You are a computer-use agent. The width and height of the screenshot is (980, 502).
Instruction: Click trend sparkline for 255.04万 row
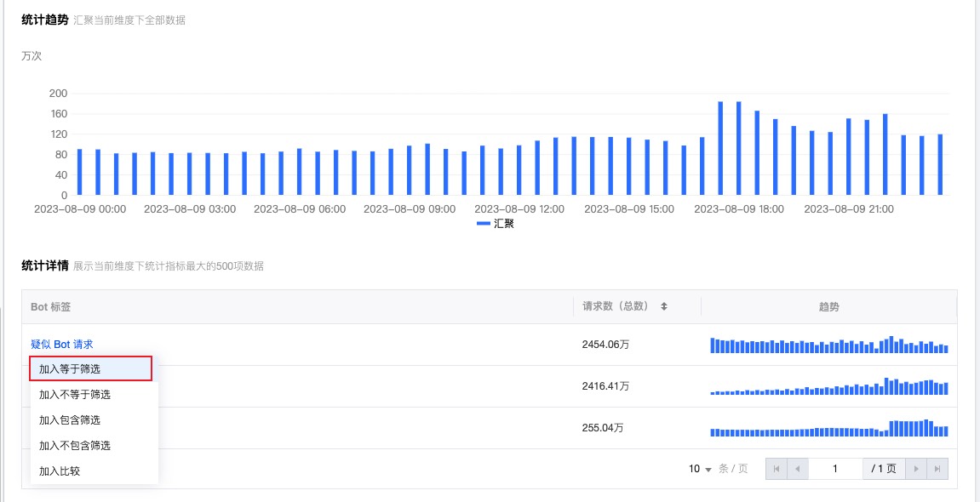(828, 429)
